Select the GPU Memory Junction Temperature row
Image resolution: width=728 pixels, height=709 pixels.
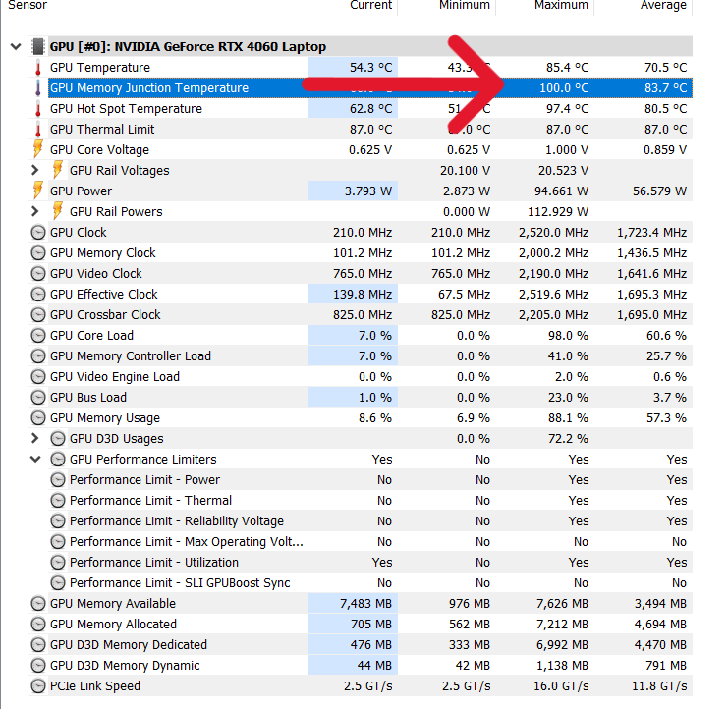click(370, 87)
